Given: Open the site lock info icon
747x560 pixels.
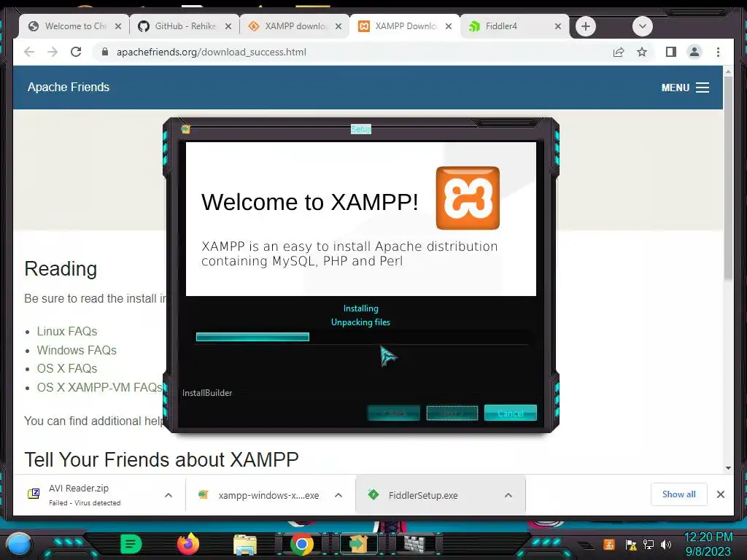Looking at the screenshot, I should coord(105,52).
